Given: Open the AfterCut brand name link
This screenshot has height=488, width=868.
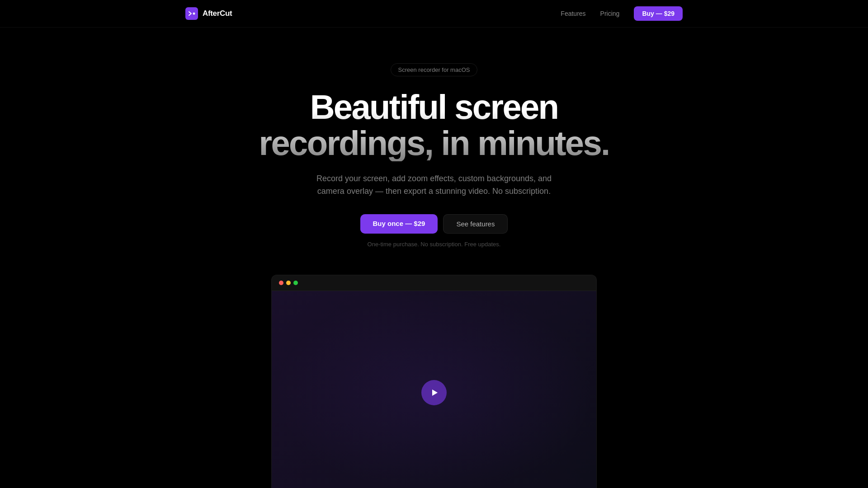Looking at the screenshot, I should click(x=217, y=14).
